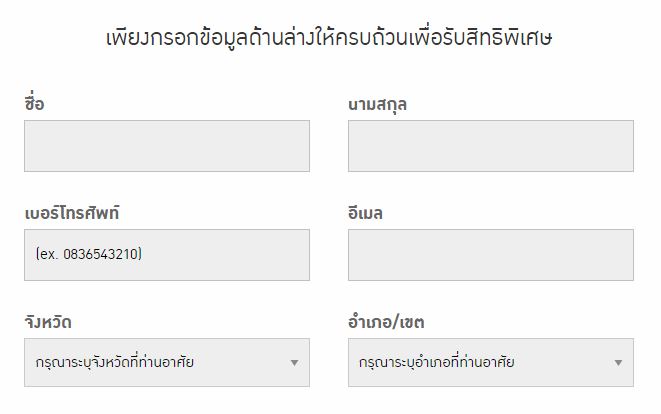This screenshot has height=414, width=661.
Task: Click the ชื่อ label
Action: pyautogui.click(x=34, y=104)
